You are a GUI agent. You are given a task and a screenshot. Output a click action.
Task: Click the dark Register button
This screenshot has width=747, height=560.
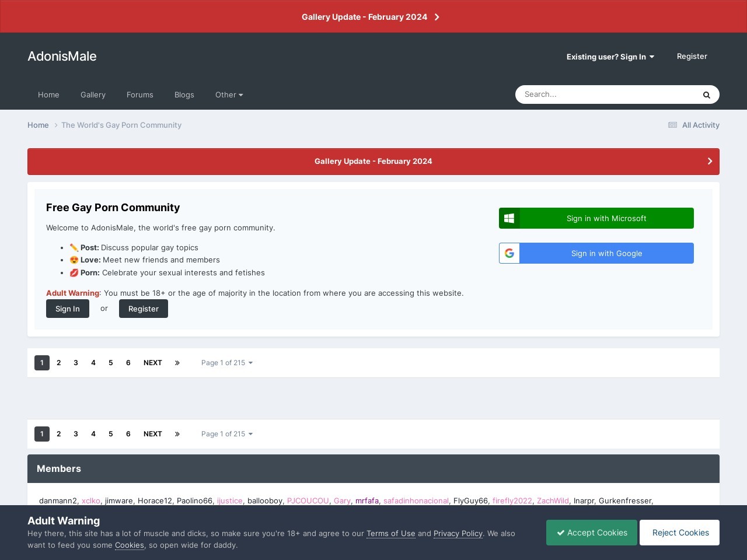pyautogui.click(x=144, y=309)
